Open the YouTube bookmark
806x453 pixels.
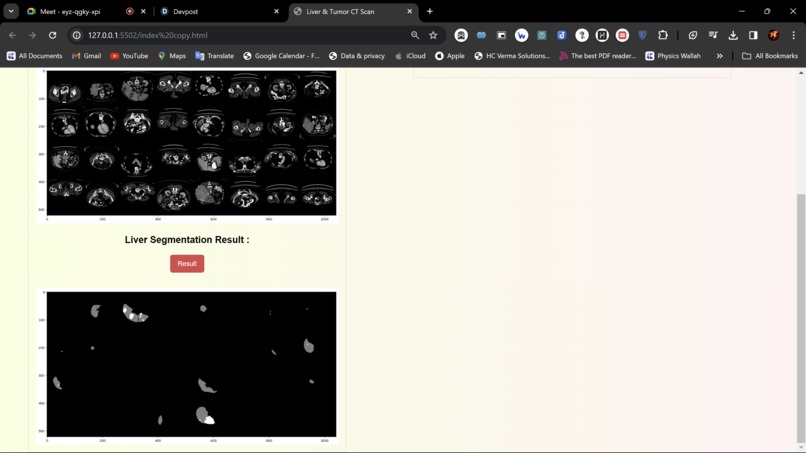click(x=129, y=56)
